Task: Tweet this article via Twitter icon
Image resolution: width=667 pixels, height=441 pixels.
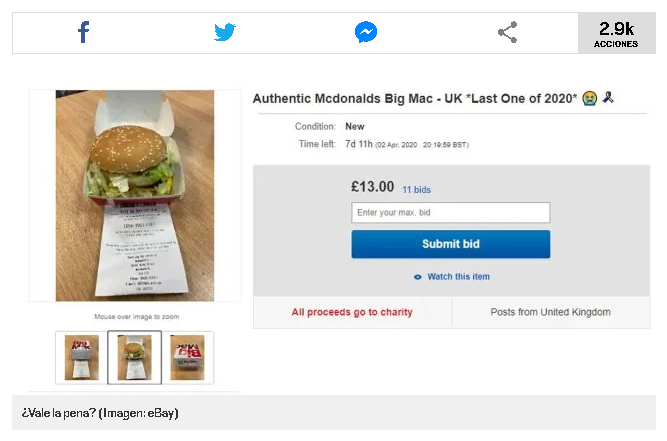Action: tap(225, 32)
